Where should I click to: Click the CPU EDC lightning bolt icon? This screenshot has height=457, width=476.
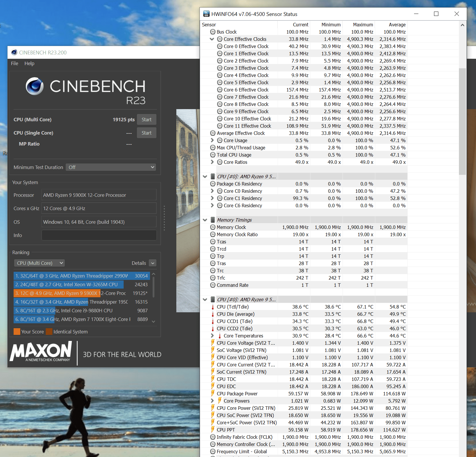click(213, 386)
